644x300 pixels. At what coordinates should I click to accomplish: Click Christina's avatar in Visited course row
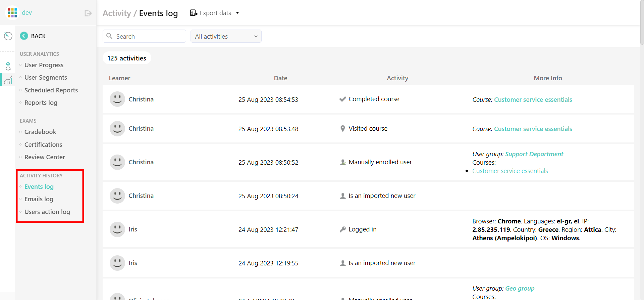pos(117,128)
